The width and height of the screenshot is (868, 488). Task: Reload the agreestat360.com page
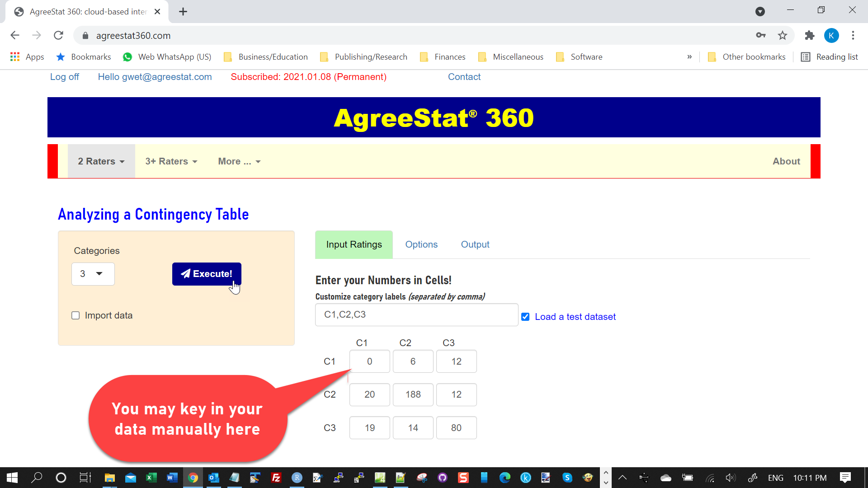coord(58,35)
